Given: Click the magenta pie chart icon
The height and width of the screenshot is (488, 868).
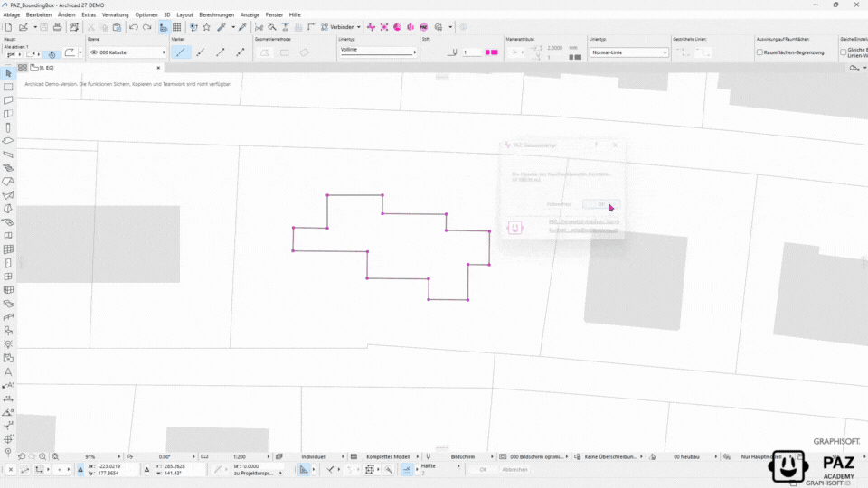Looking at the screenshot, I should 397,27.
